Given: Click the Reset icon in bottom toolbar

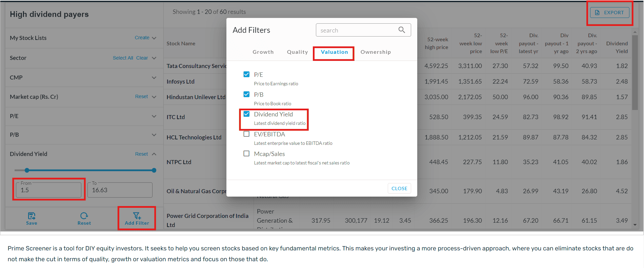Looking at the screenshot, I should (x=84, y=216).
